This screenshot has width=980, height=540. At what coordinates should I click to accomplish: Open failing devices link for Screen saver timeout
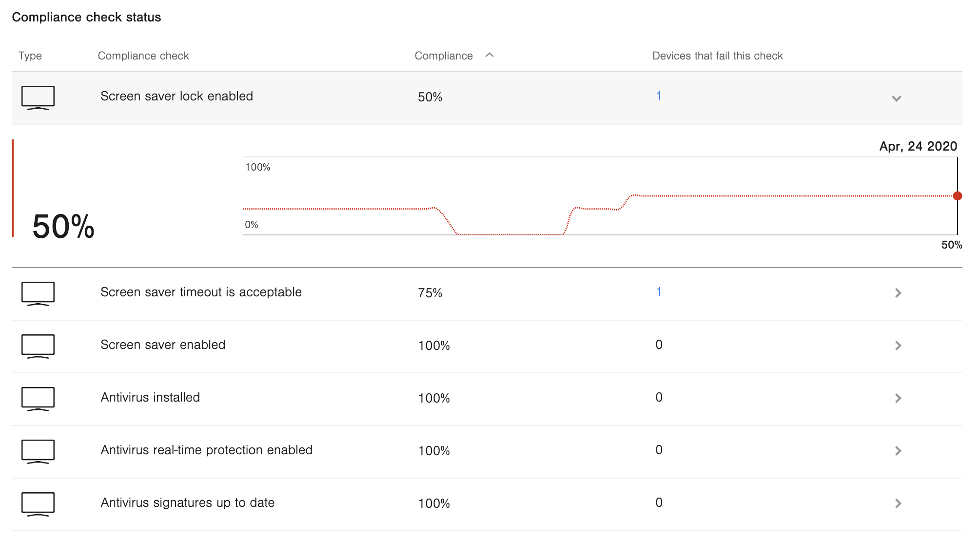659,292
